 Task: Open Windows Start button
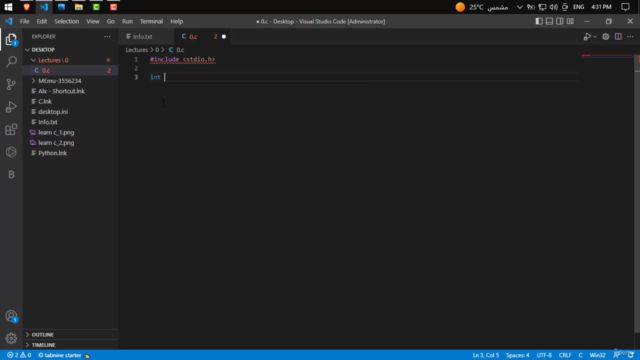[x=9, y=7]
